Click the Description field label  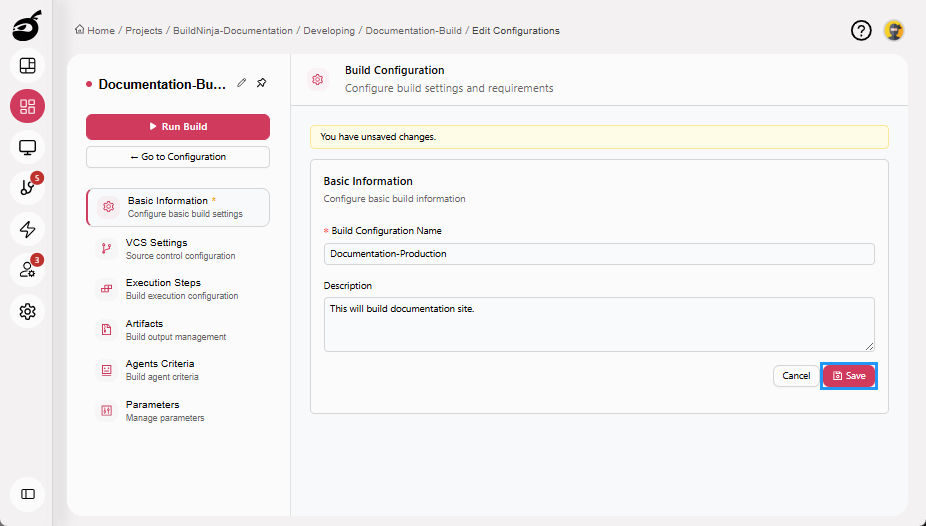(348, 286)
